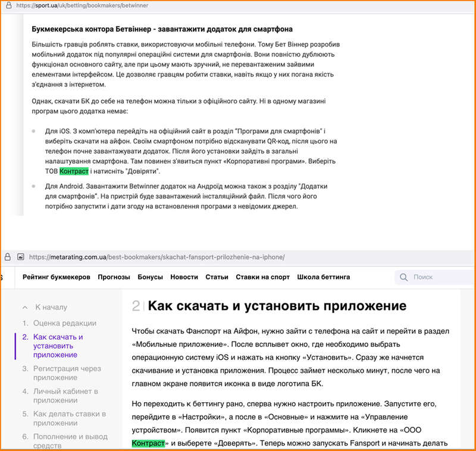Click the lock icon beside the sport.ua address
The height and width of the screenshot is (451, 476).
8,5
